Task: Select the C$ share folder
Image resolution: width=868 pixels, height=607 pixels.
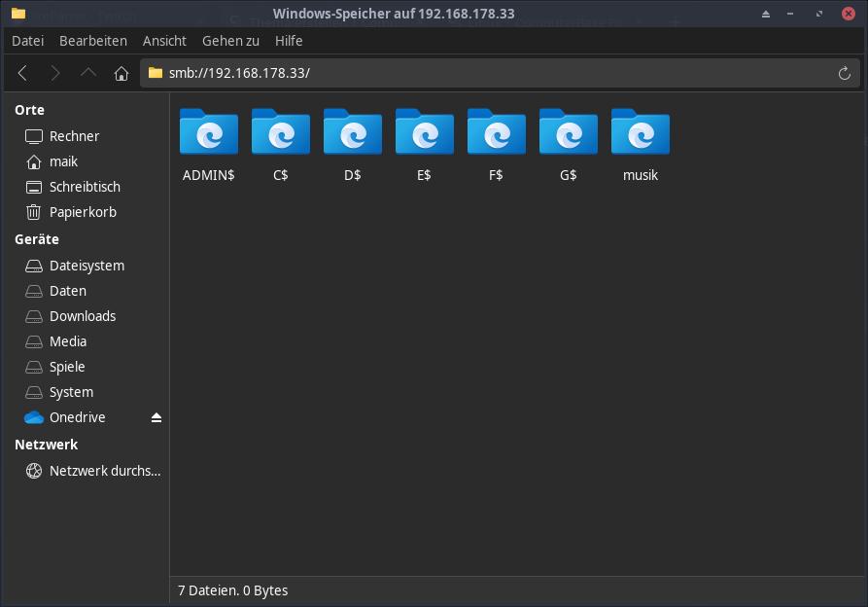Action: point(281,145)
